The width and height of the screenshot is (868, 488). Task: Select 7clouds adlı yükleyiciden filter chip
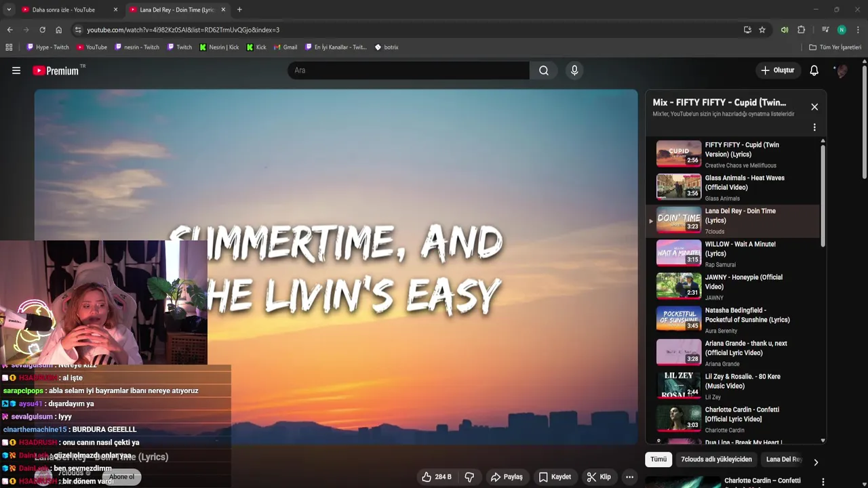(716, 460)
